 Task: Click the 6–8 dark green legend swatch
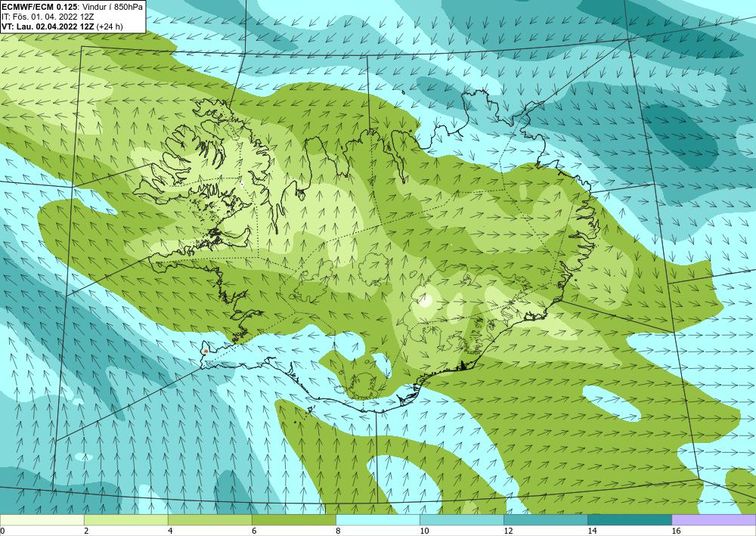(x=293, y=520)
